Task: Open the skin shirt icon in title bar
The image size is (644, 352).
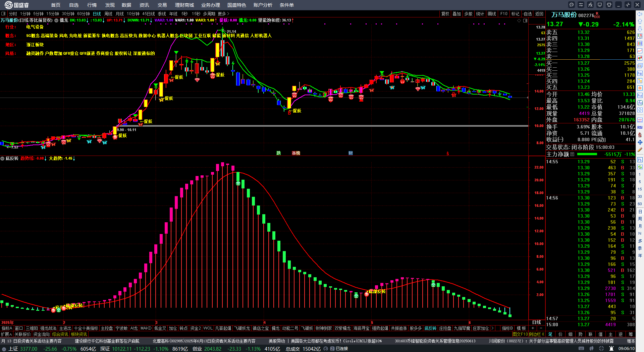Action: coord(609,5)
